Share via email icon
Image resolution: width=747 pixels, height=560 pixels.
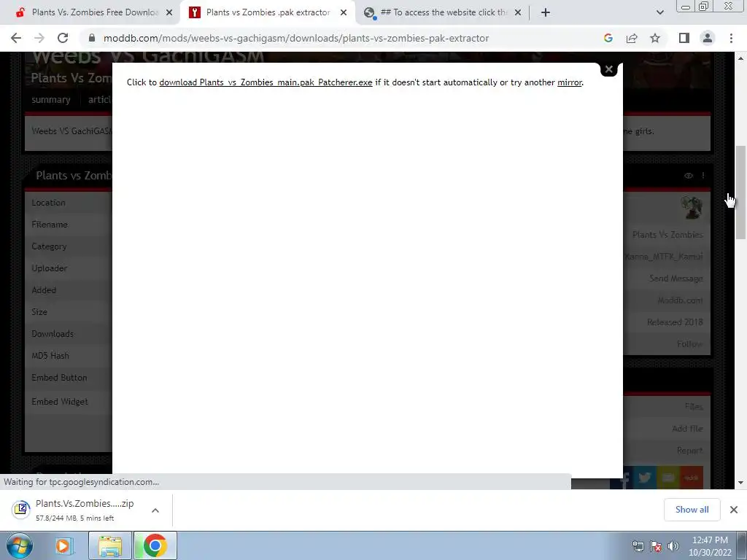tap(668, 478)
